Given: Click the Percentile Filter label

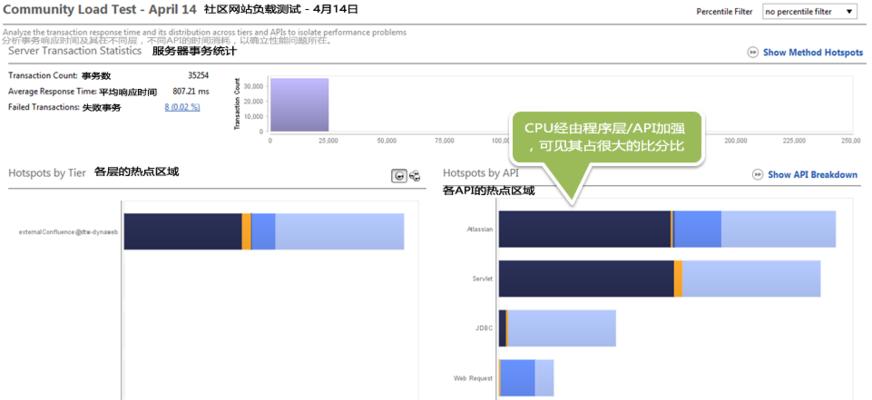Looking at the screenshot, I should click(x=724, y=11).
